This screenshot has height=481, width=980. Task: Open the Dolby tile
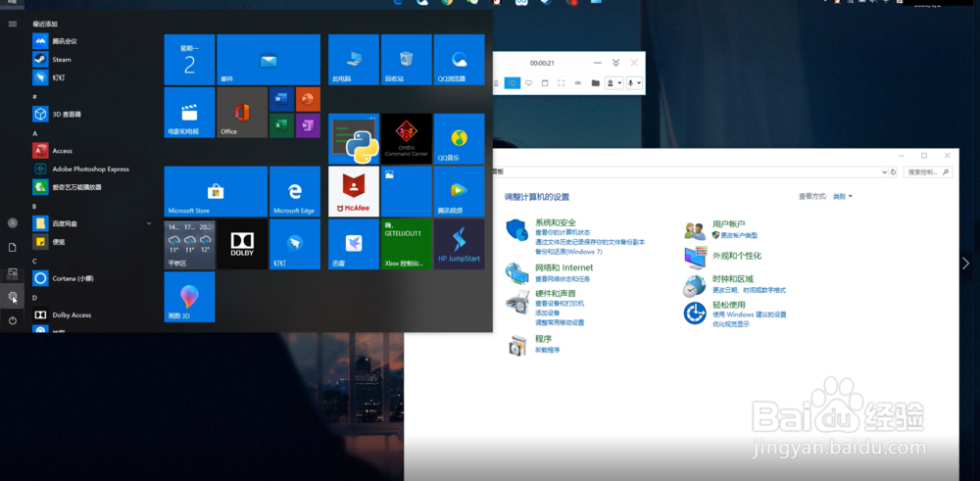242,244
